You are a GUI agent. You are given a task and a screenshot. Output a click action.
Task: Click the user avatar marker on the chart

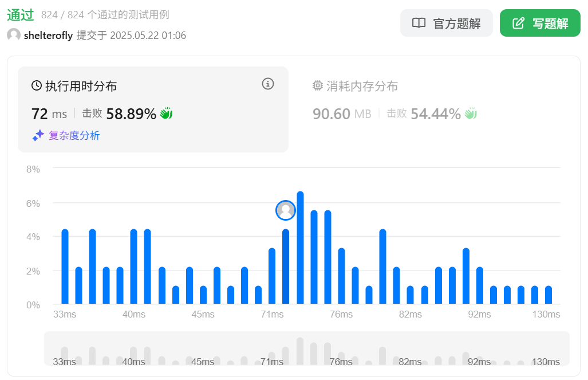(285, 210)
